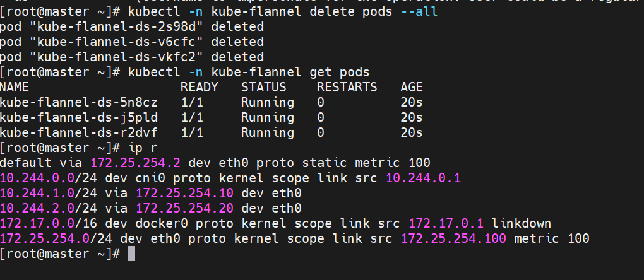Click "proto static" in the default route

[x=301, y=163]
